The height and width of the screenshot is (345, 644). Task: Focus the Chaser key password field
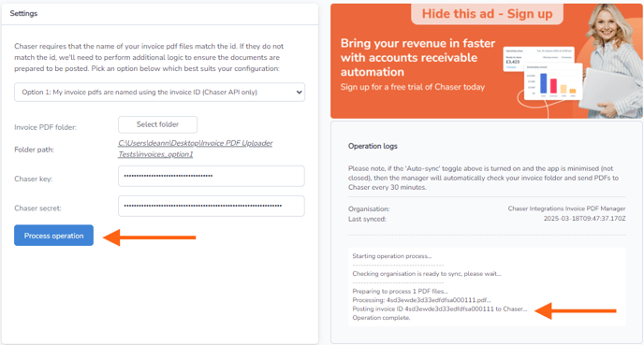pyautogui.click(x=212, y=176)
